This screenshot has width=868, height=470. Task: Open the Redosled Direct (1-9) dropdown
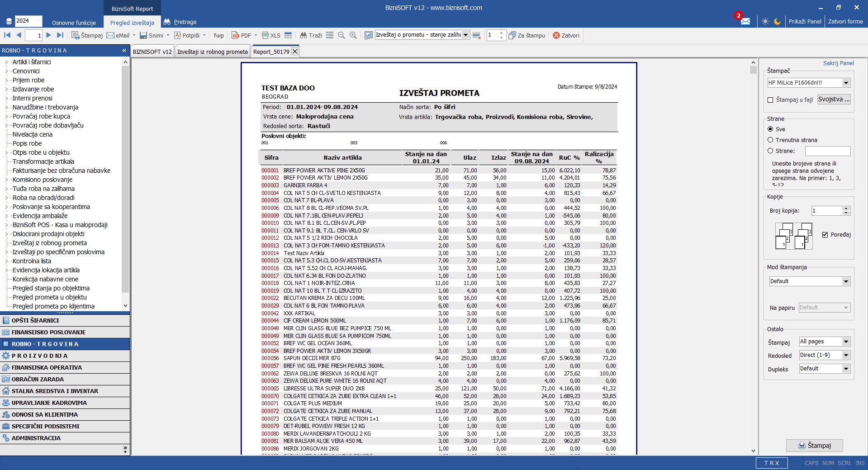coord(846,356)
